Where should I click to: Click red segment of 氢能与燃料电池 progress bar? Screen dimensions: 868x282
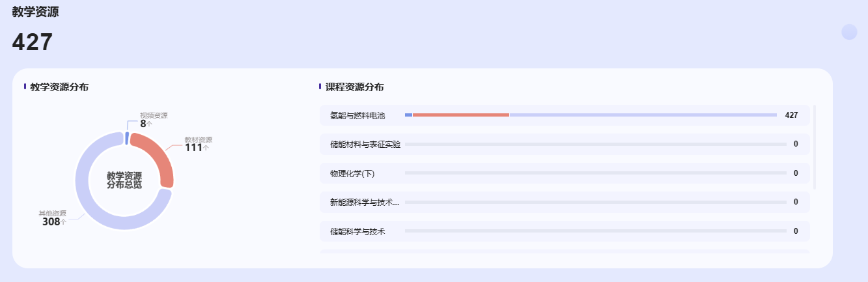pyautogui.click(x=460, y=115)
